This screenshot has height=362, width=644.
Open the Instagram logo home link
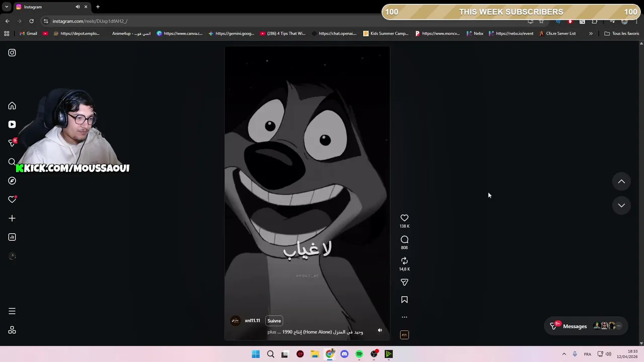click(12, 53)
